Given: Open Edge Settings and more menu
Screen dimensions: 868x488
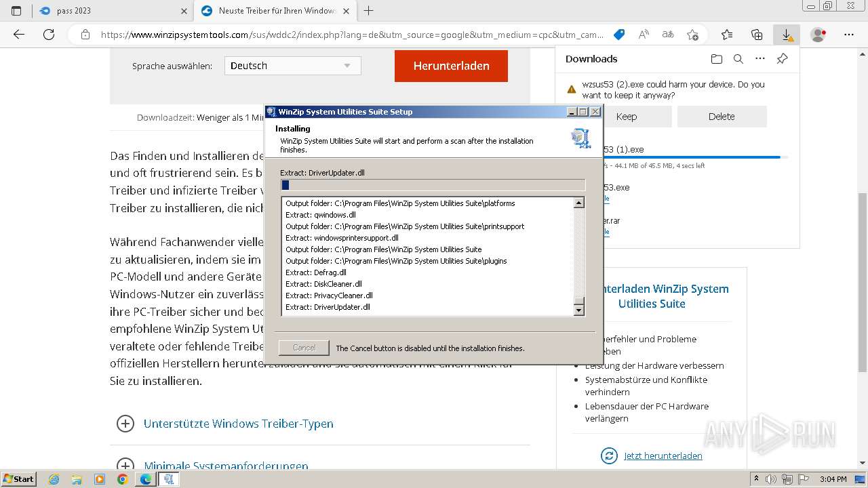Looking at the screenshot, I should coord(849,35).
